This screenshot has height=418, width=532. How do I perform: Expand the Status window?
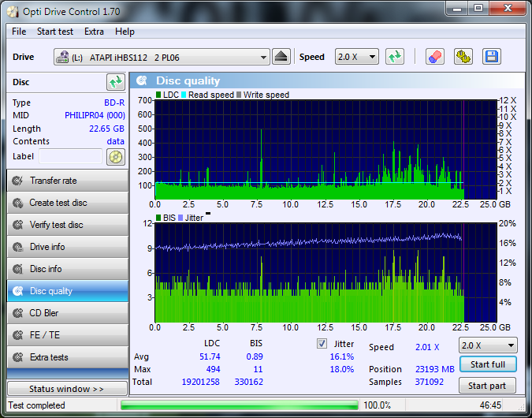[x=67, y=389]
